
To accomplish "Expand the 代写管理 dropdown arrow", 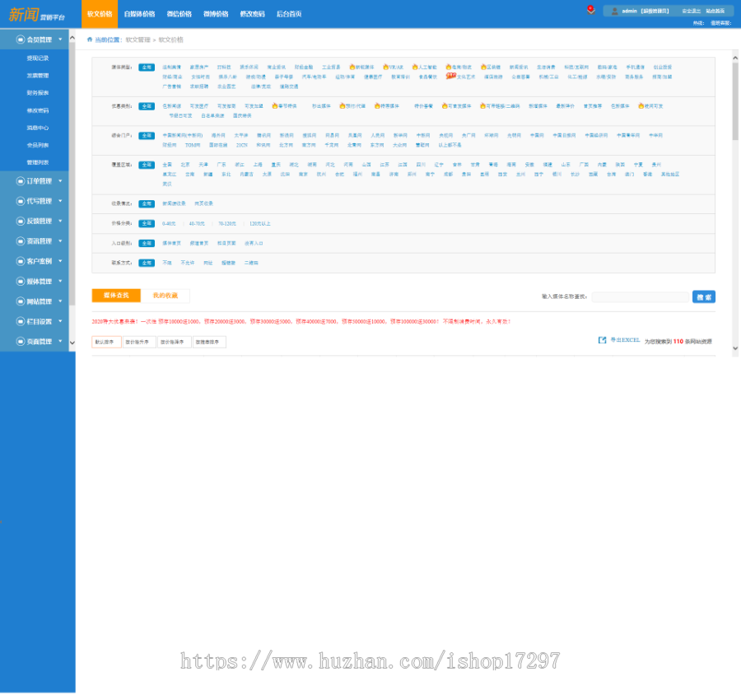I will point(60,201).
